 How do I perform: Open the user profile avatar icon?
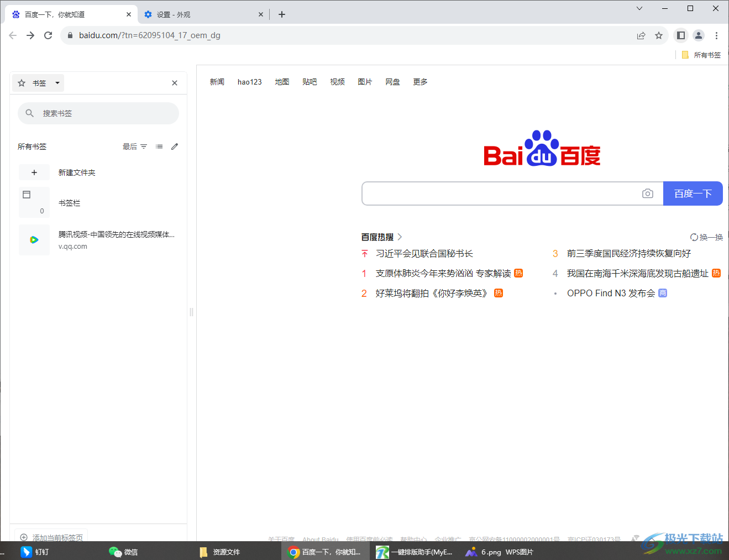699,35
